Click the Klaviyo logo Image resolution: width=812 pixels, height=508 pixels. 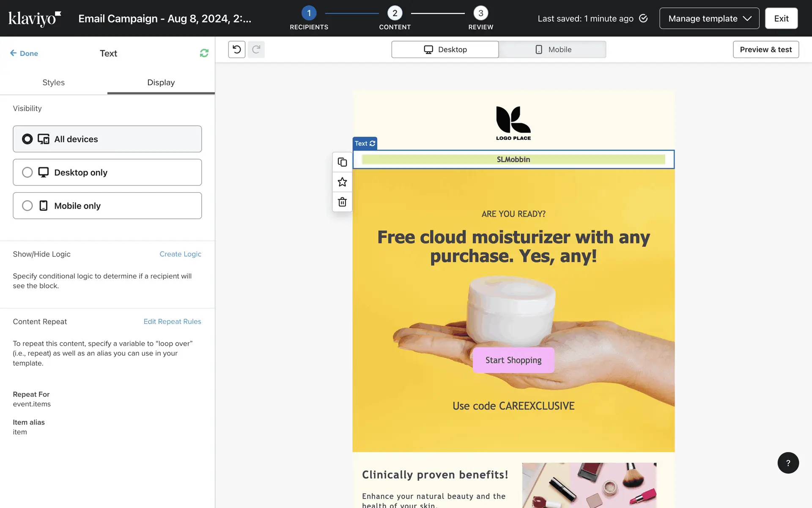35,18
